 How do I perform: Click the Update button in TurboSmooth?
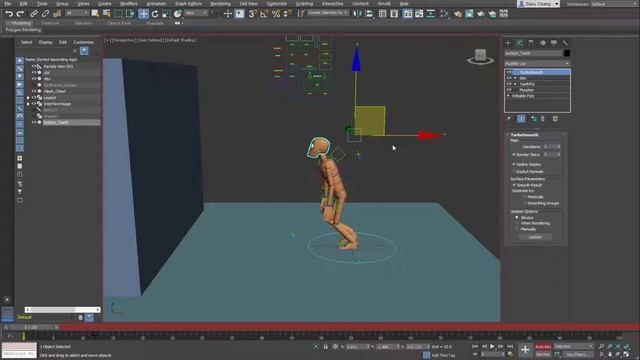tap(535, 237)
